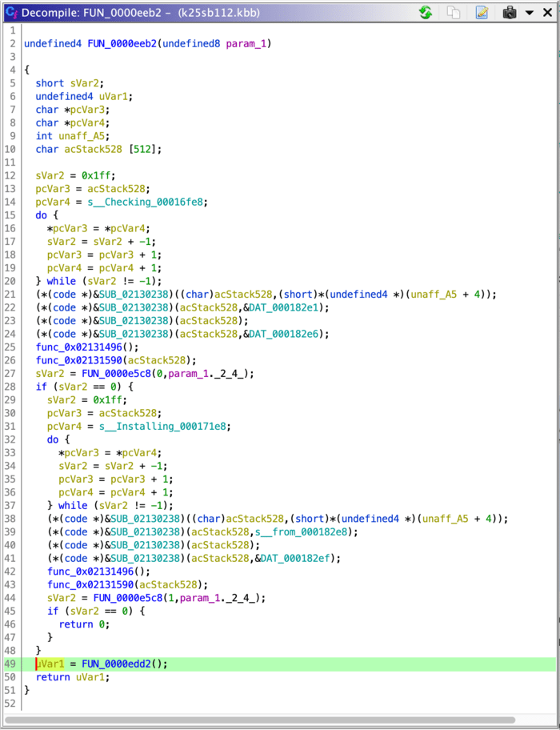
Task: Click the Copy icon in decompiler toolbar
Action: pyautogui.click(x=454, y=13)
